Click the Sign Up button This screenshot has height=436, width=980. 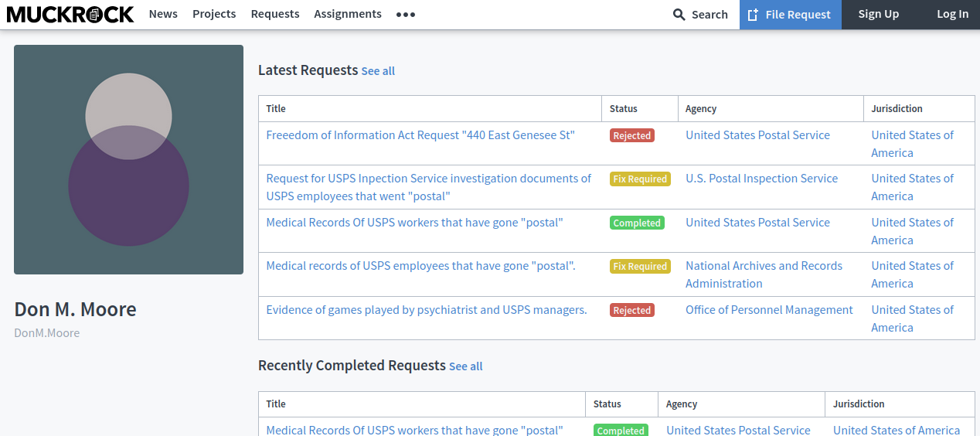click(879, 15)
